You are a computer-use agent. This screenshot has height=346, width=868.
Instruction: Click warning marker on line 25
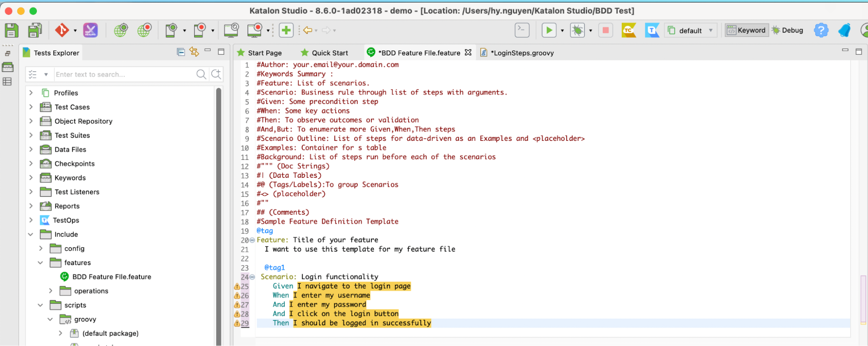point(237,286)
